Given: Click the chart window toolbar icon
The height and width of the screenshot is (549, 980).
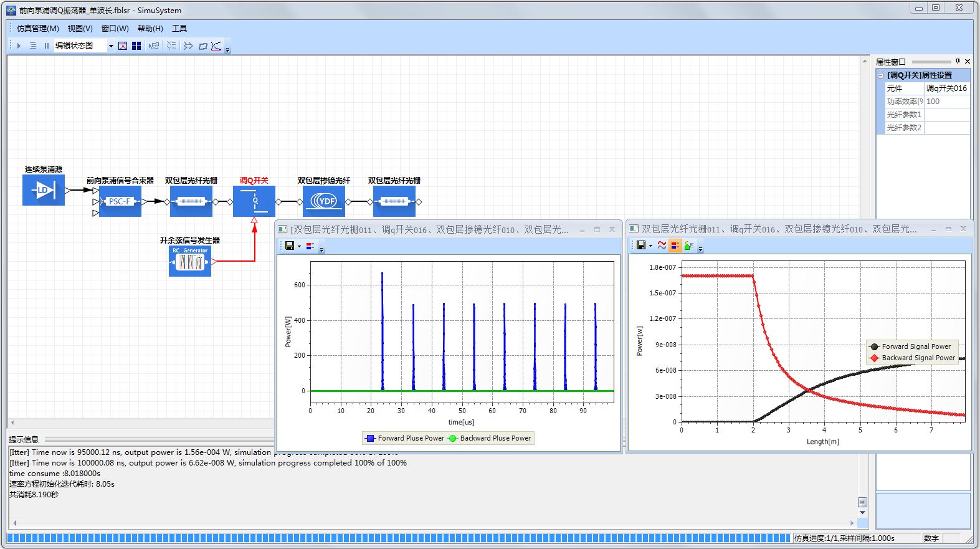Looking at the screenshot, I should click(123, 45).
